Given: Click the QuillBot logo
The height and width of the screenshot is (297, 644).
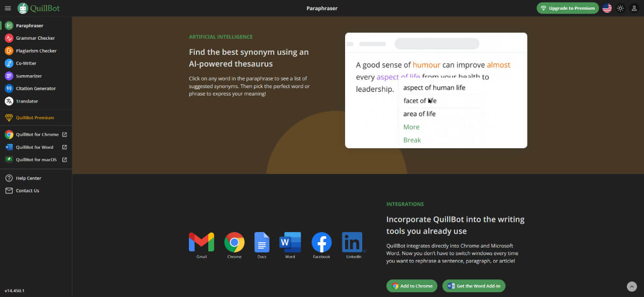Looking at the screenshot, I should (38, 8).
